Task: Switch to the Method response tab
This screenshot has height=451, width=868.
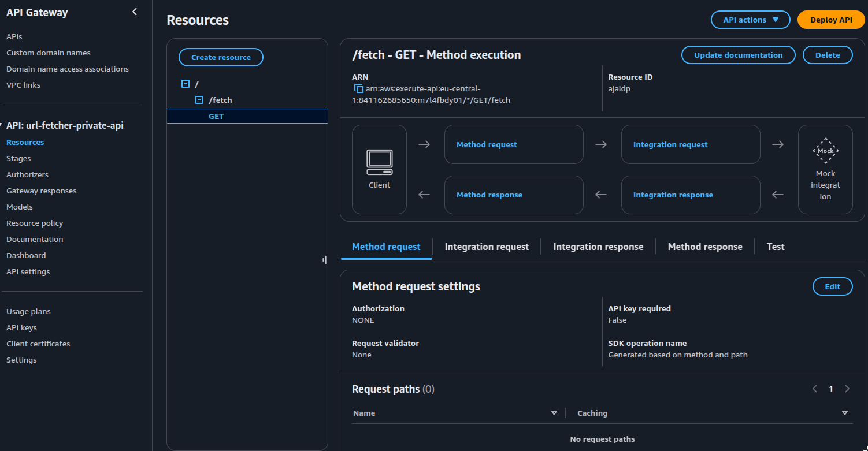Action: [x=705, y=247]
